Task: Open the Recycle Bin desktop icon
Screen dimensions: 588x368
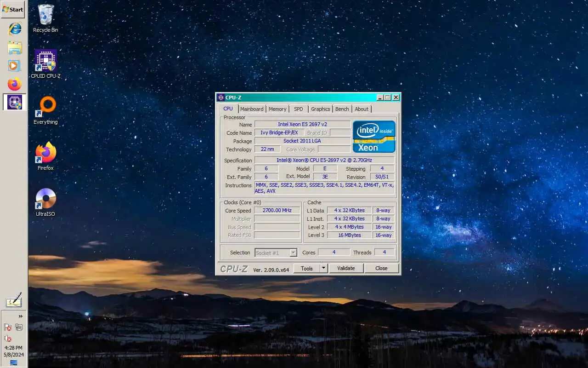Action: coord(45,18)
